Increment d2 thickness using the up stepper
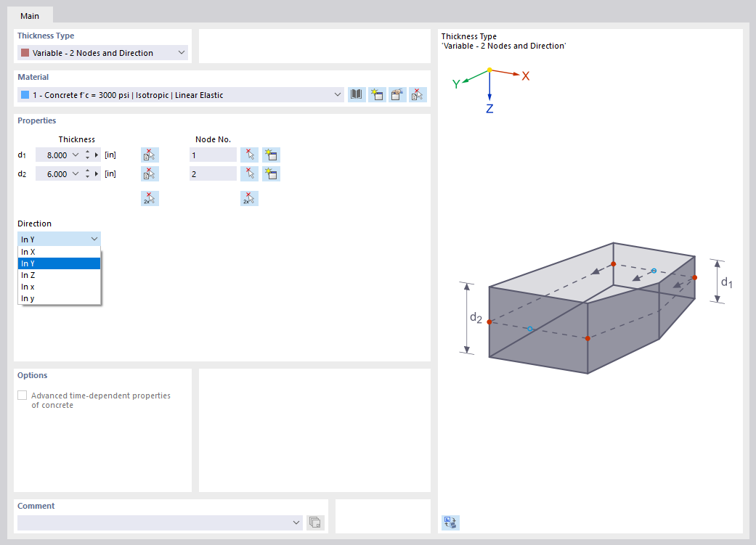 pos(87,171)
